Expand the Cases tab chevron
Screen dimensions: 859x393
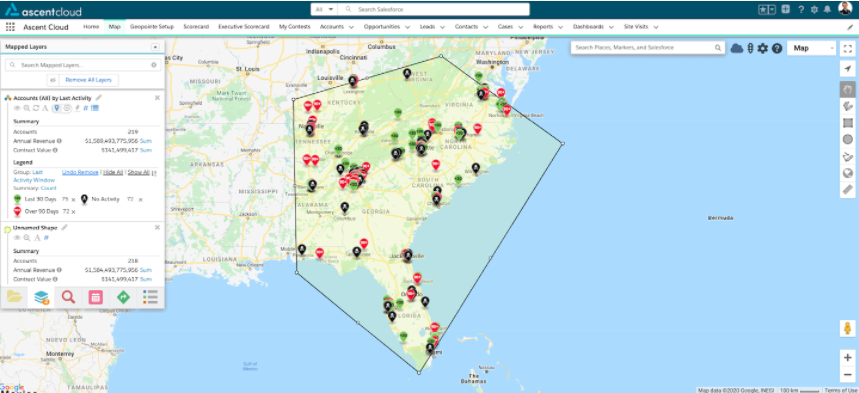tap(520, 27)
